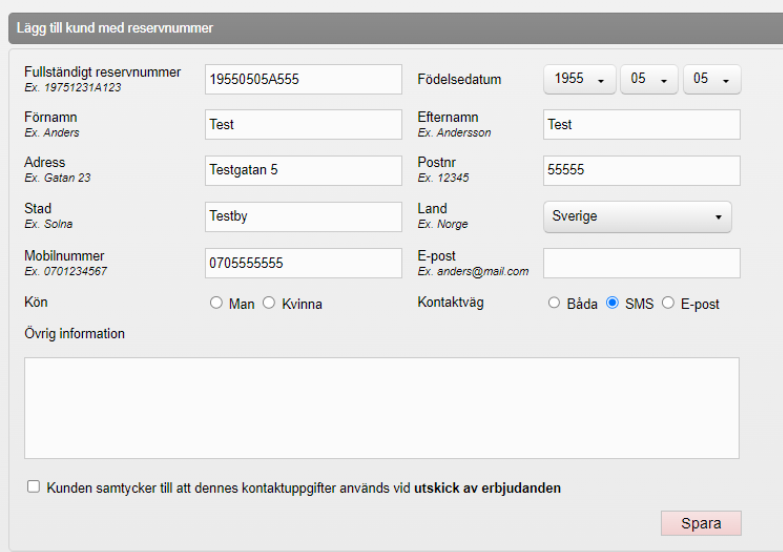
Task: Click into the Efternamn field
Action: [x=641, y=125]
